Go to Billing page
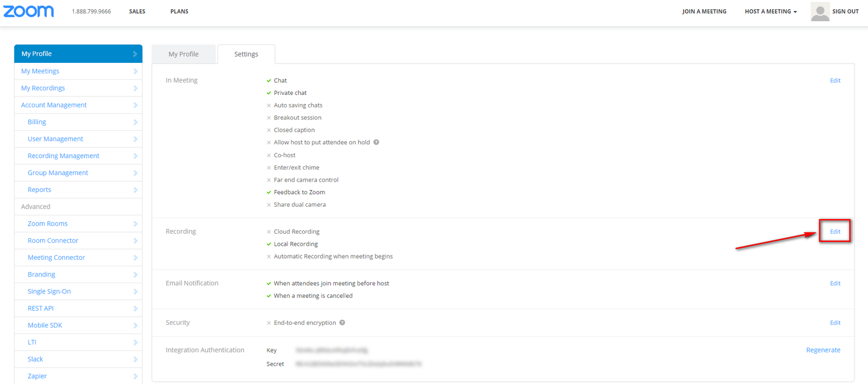868x384 pixels. 37,122
